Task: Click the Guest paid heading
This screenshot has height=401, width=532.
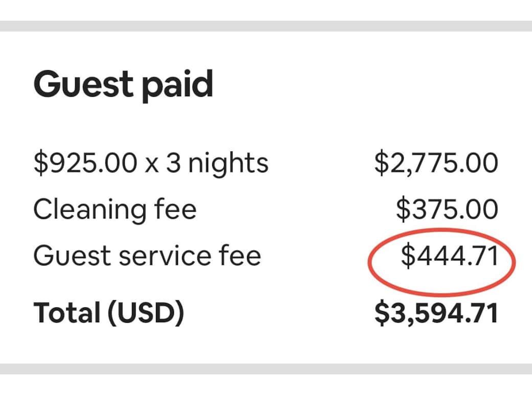Action: click(123, 85)
